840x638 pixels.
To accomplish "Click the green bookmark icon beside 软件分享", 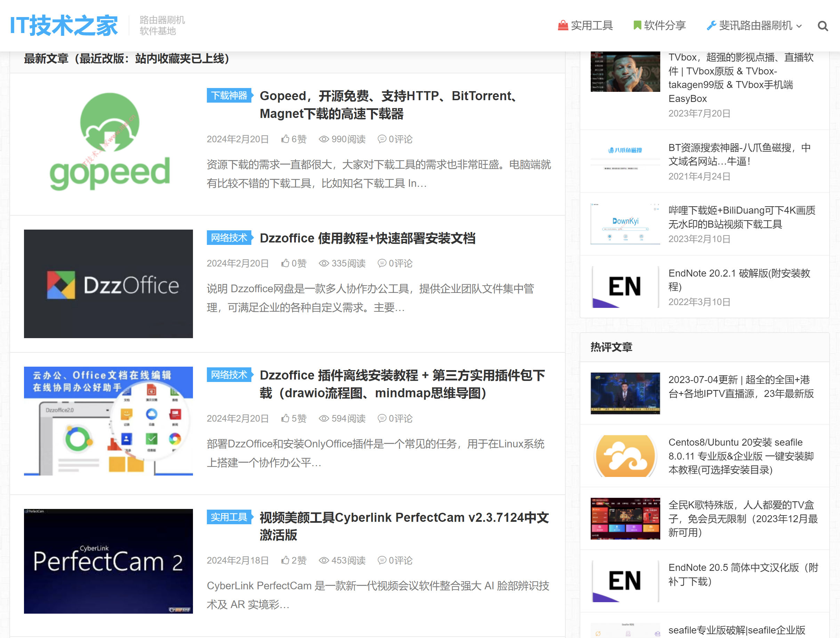I will click(x=637, y=25).
